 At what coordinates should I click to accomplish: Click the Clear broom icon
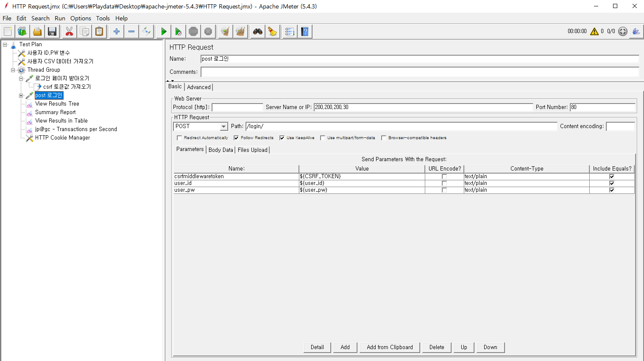[226, 31]
